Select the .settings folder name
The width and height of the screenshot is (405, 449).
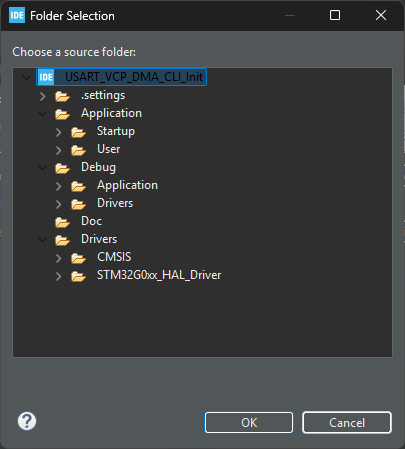point(103,95)
